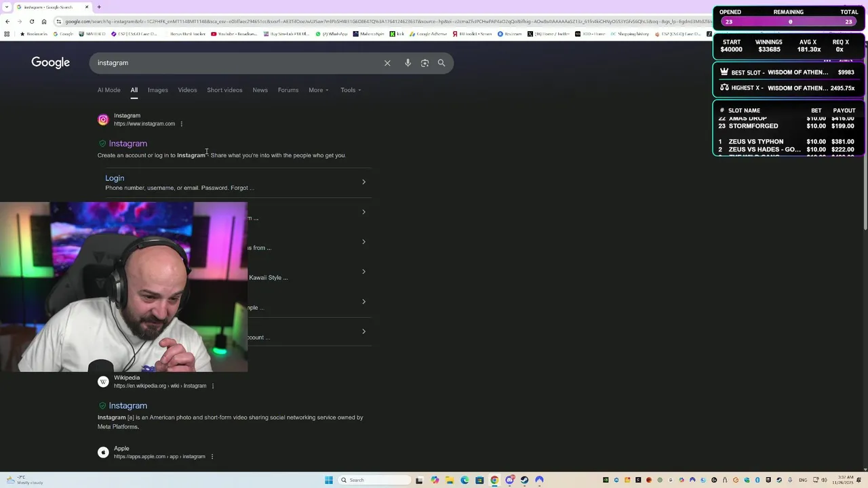
Task: Open WhatsApp bookmark
Action: click(332, 34)
